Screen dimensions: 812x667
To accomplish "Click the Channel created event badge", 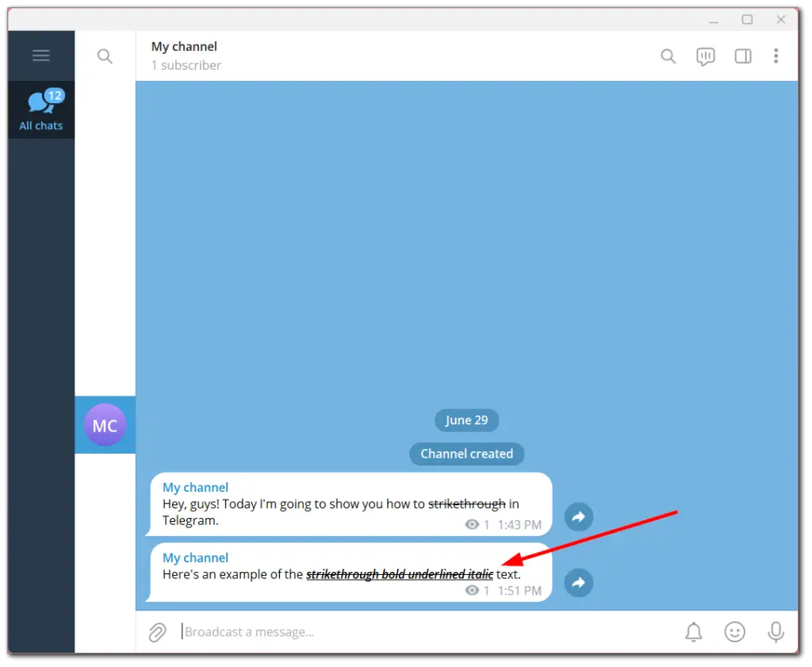I will [x=466, y=454].
